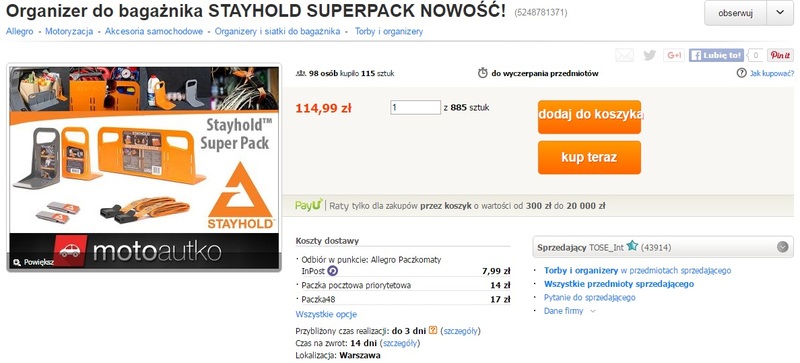Share the listing via Twitter bird icon
Image resolution: width=800 pixels, height=363 pixels.
(x=649, y=55)
